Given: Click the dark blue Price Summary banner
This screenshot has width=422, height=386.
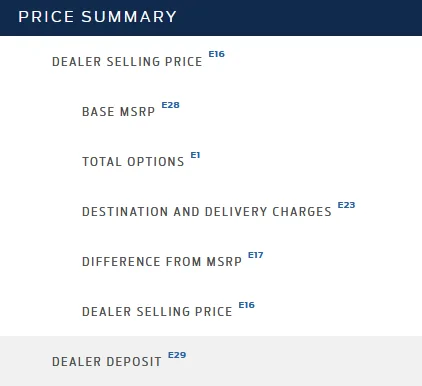Looking at the screenshot, I should [x=211, y=18].
